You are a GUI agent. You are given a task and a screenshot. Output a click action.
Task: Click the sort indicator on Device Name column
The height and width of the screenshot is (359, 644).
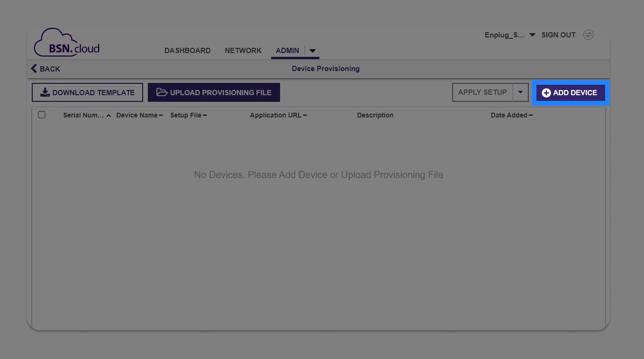pos(160,115)
